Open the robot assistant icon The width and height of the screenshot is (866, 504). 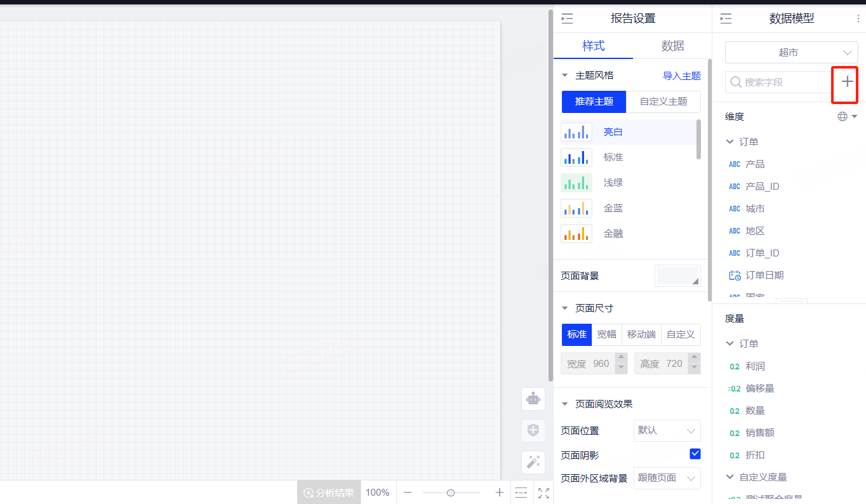(533, 399)
